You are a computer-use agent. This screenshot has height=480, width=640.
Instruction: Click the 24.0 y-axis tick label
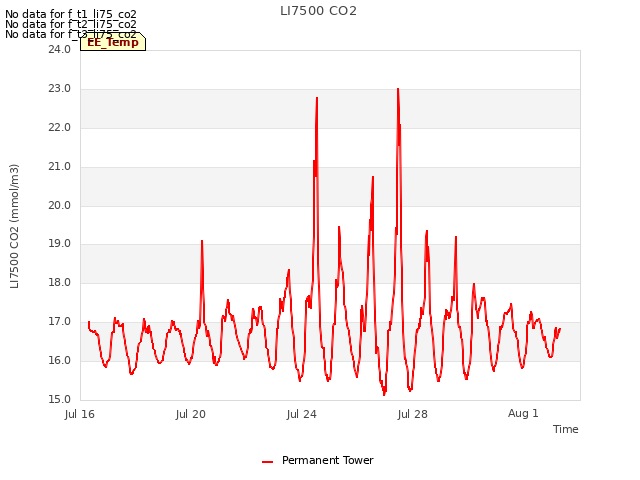point(59,49)
